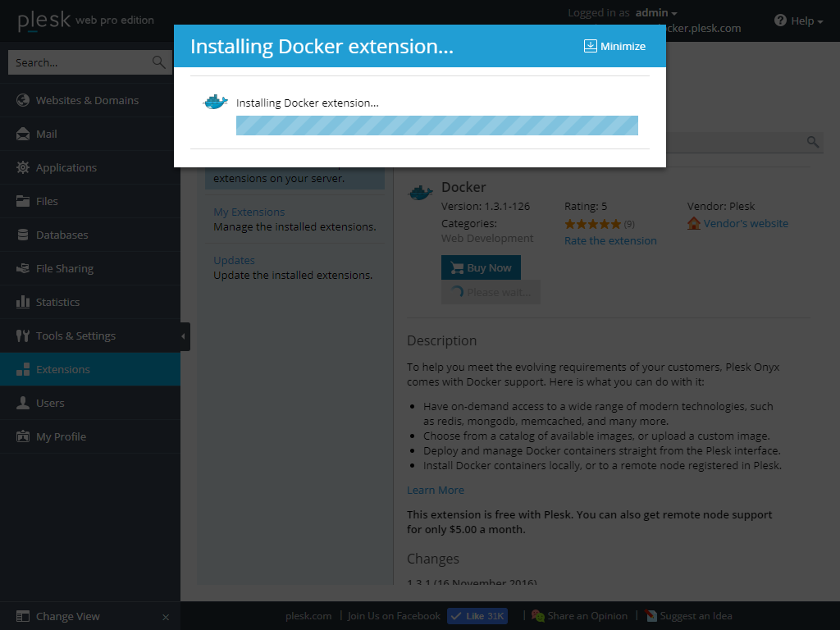Viewport: 840px width, 630px height.
Task: Click the "Description" heading
Action: (441, 340)
